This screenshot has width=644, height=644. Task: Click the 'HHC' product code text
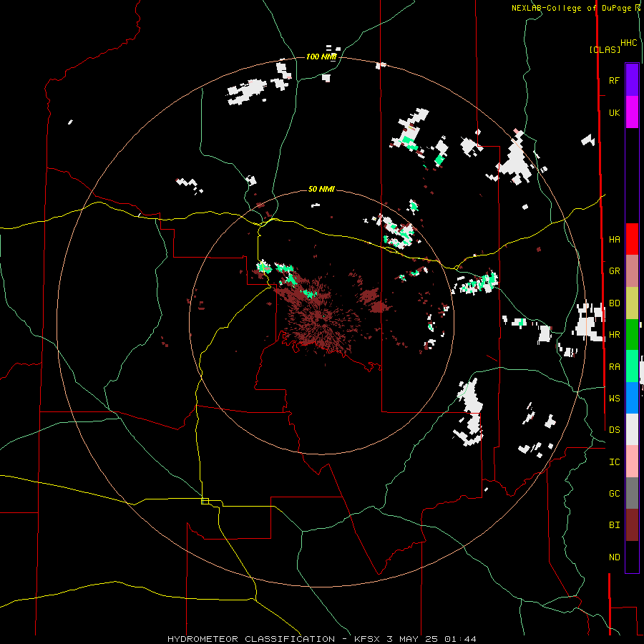point(628,43)
